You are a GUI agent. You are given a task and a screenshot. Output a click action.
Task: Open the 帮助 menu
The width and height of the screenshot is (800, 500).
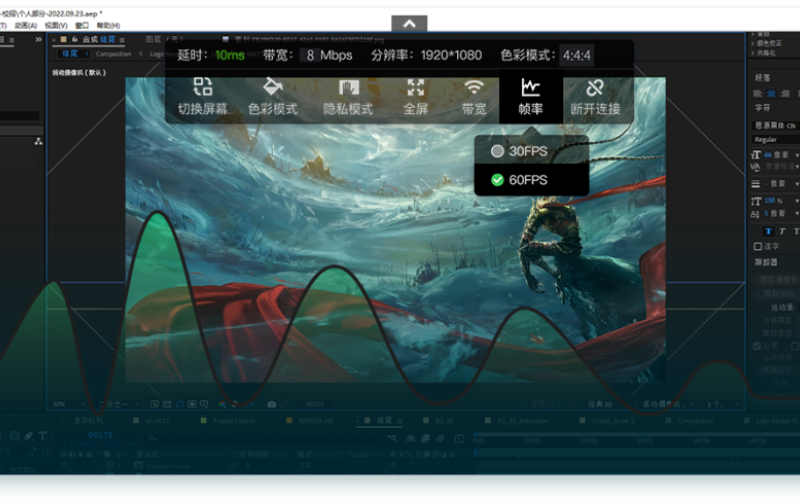[108, 25]
